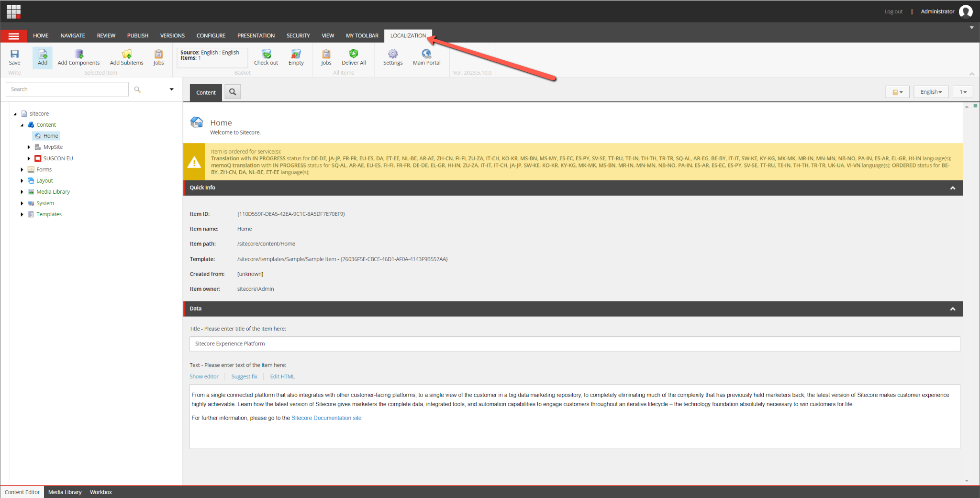980x498 pixels.
Task: Click the search tab icon beside Content
Action: pyautogui.click(x=233, y=92)
